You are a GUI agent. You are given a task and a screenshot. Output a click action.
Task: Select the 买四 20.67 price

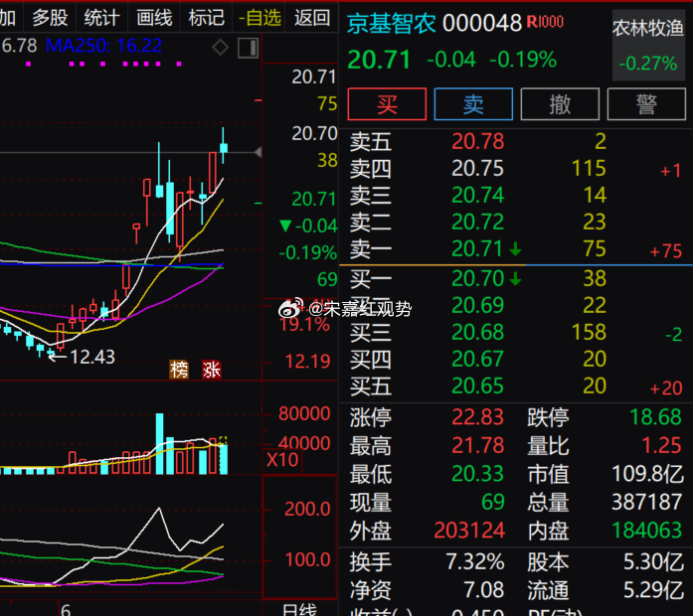point(478,359)
